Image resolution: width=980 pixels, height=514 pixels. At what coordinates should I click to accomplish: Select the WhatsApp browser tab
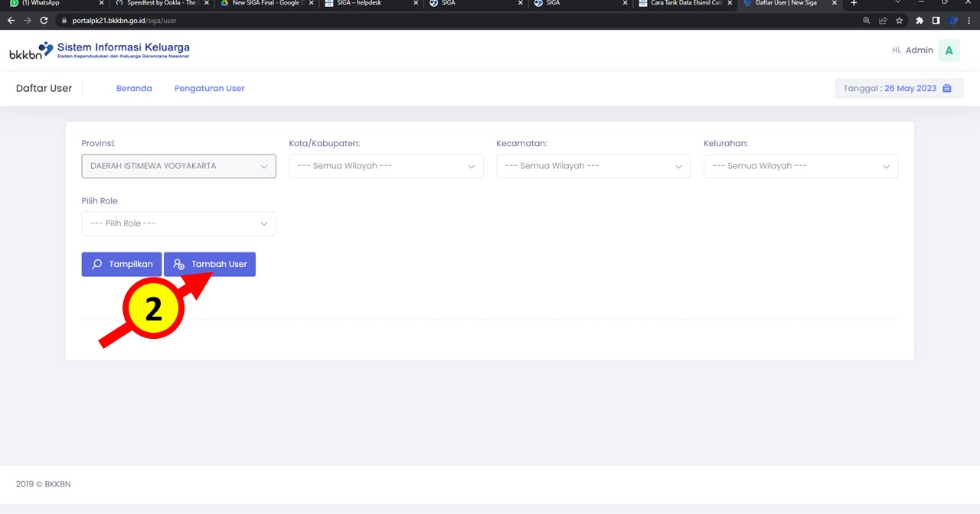pyautogui.click(x=46, y=4)
